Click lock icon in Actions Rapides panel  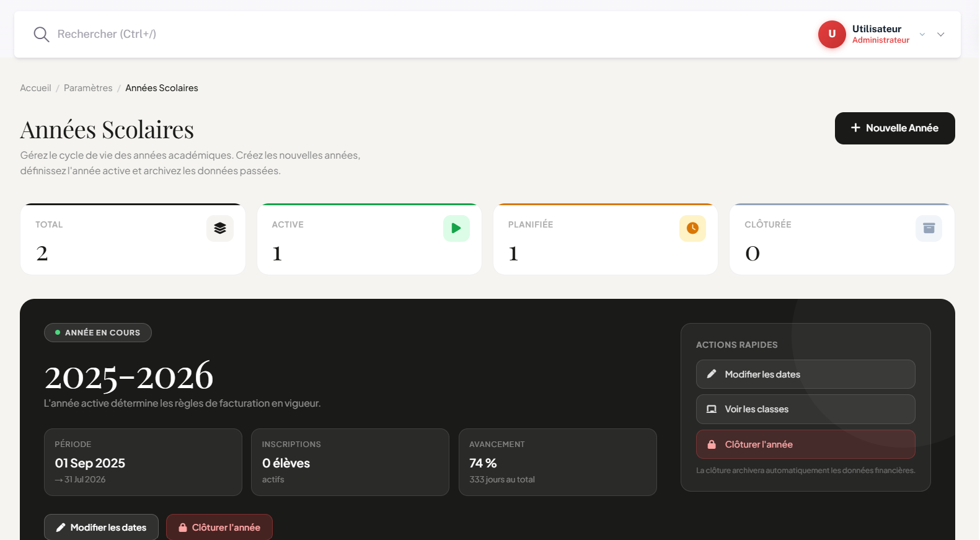(x=712, y=444)
